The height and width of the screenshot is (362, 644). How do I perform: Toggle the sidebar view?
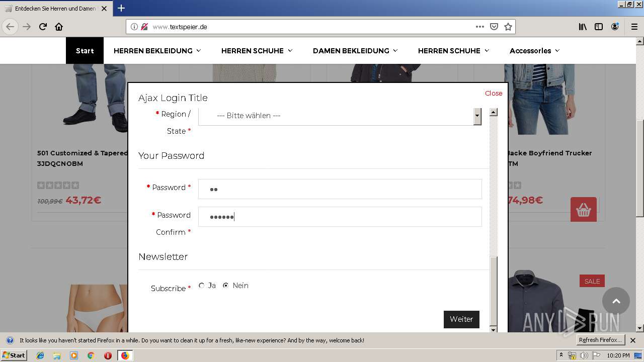pos(599,27)
